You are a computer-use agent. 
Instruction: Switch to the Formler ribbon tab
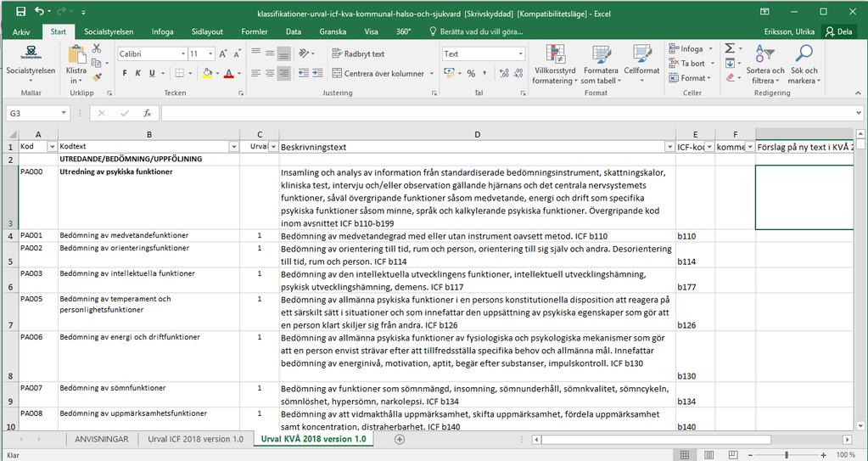254,31
